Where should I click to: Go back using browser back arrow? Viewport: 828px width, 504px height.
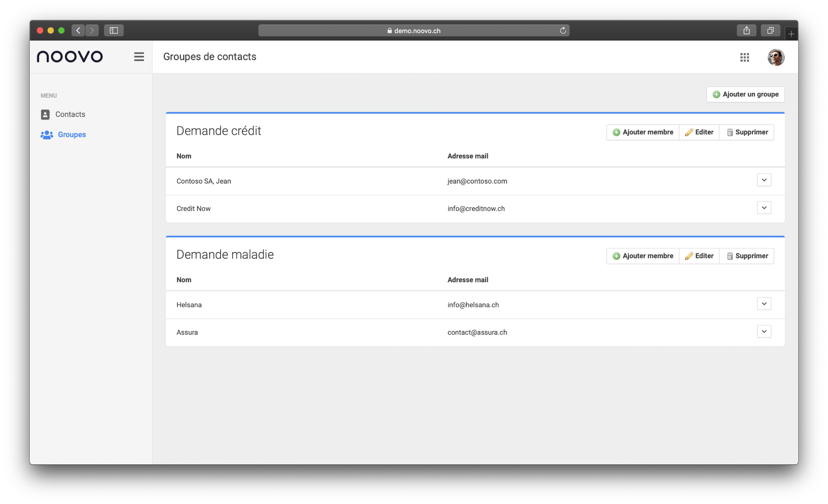[x=78, y=31]
